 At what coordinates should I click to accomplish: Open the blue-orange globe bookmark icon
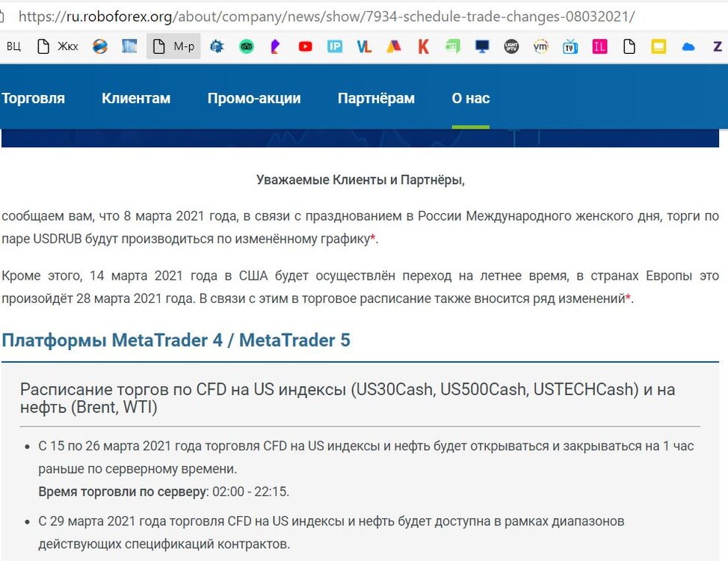[x=100, y=46]
